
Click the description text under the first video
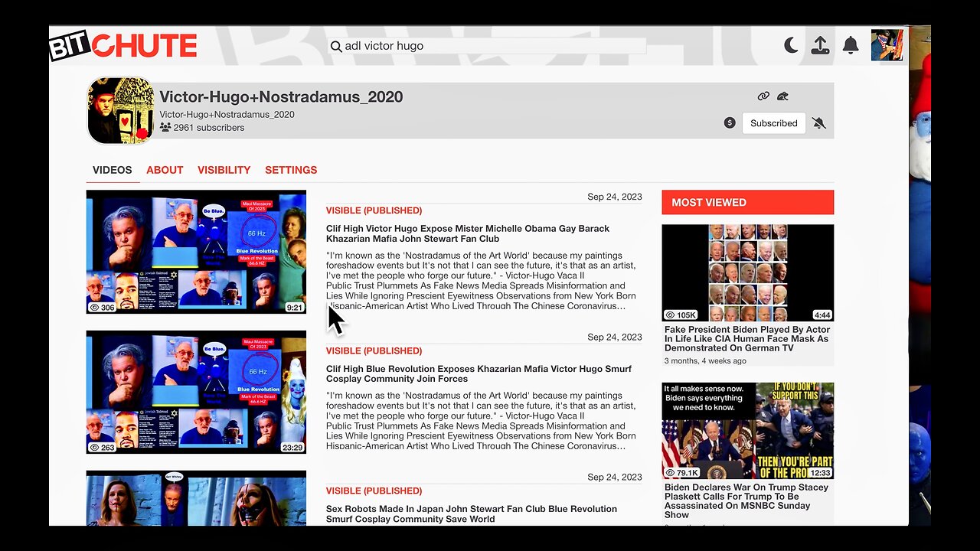[x=481, y=281]
